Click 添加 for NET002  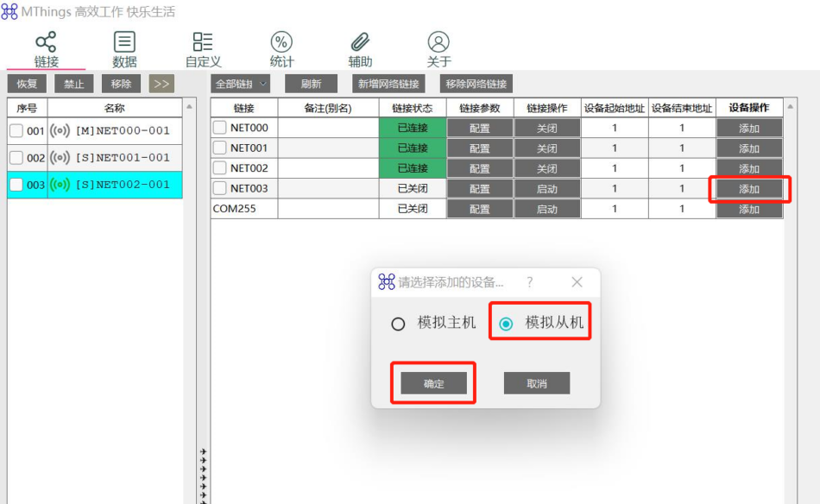pos(749,168)
